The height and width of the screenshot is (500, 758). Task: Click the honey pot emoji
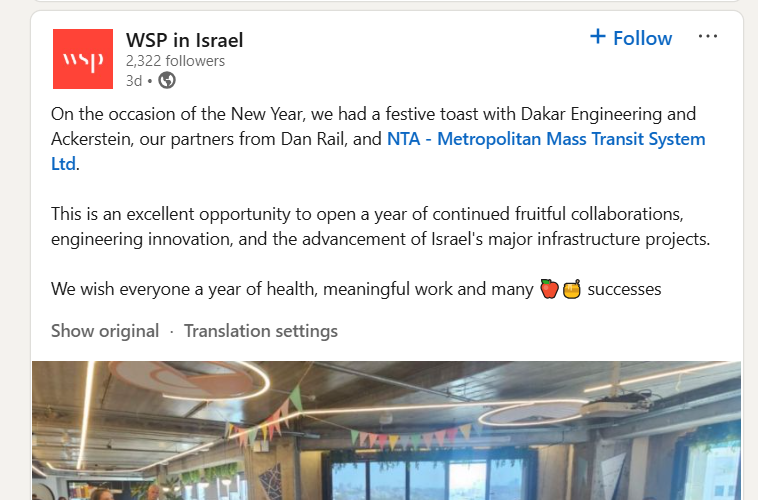572,289
